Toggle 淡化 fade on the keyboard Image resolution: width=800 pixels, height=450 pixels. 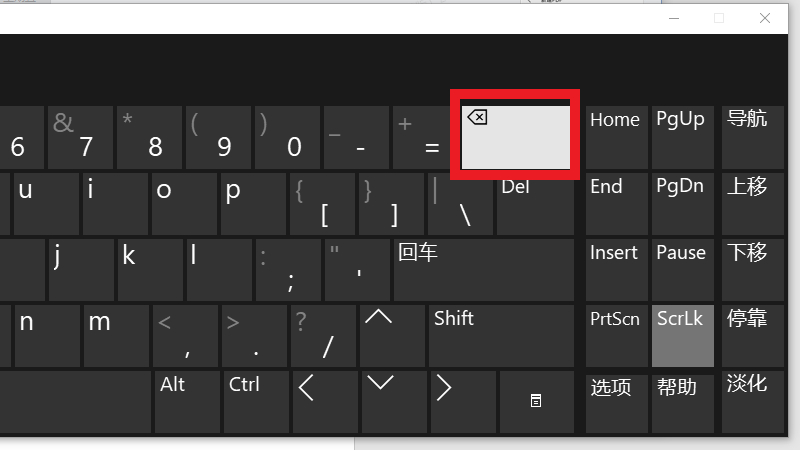(x=748, y=400)
